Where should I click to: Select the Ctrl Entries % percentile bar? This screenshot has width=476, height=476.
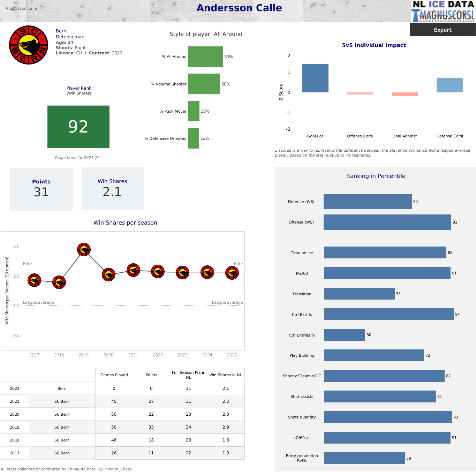pos(344,335)
